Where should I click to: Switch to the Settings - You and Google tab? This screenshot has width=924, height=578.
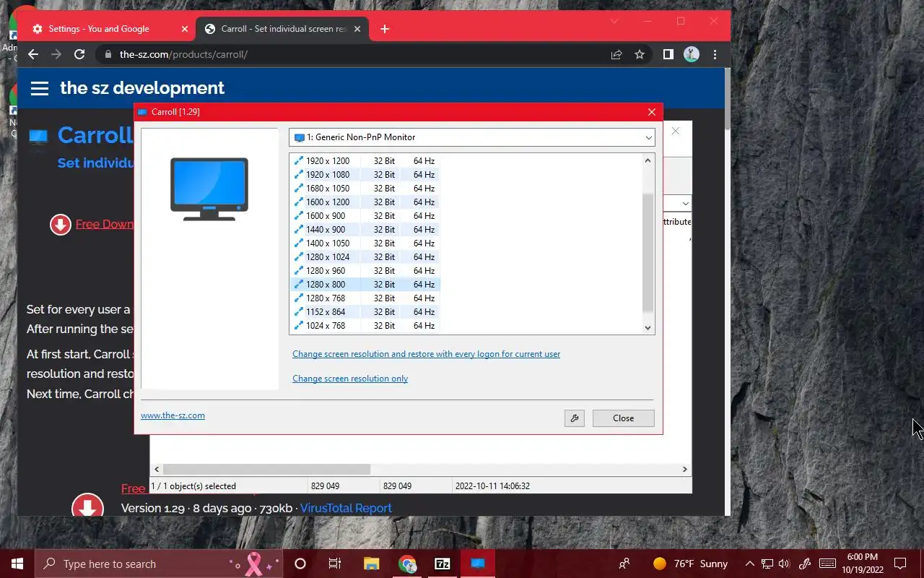click(108, 29)
